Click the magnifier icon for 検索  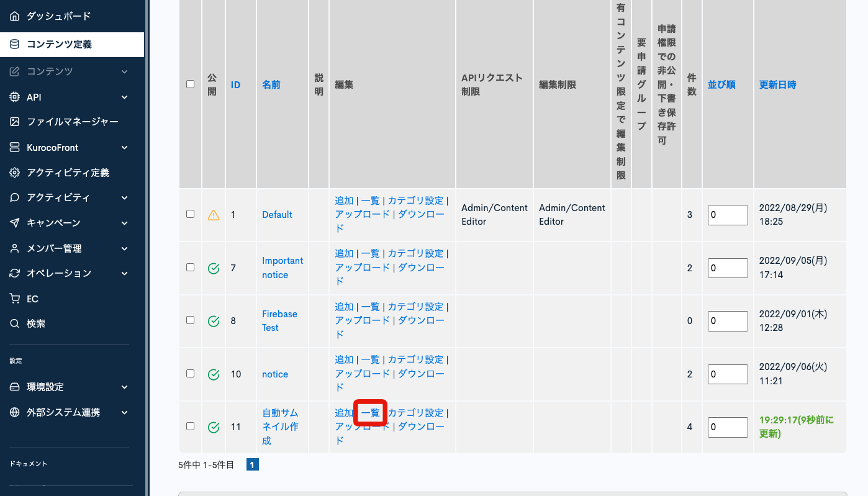(x=15, y=323)
